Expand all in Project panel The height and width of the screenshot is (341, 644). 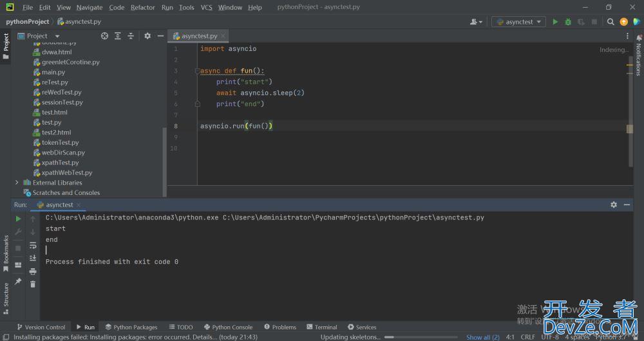pyautogui.click(x=117, y=36)
